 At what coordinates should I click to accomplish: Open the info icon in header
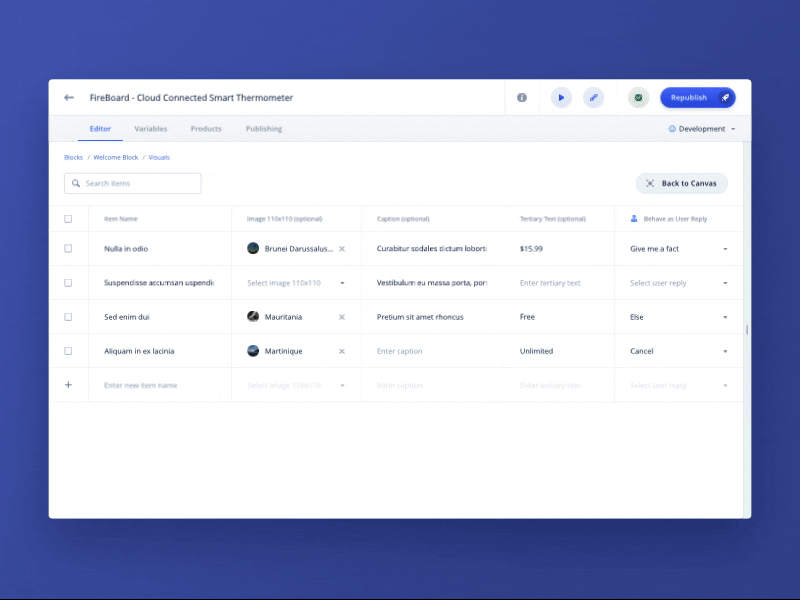(x=521, y=97)
